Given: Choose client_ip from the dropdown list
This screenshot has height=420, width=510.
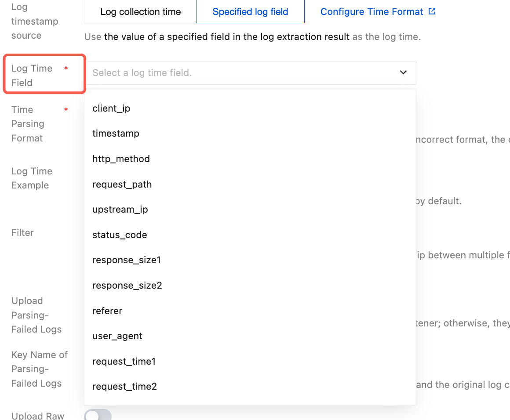Looking at the screenshot, I should [x=250, y=108].
